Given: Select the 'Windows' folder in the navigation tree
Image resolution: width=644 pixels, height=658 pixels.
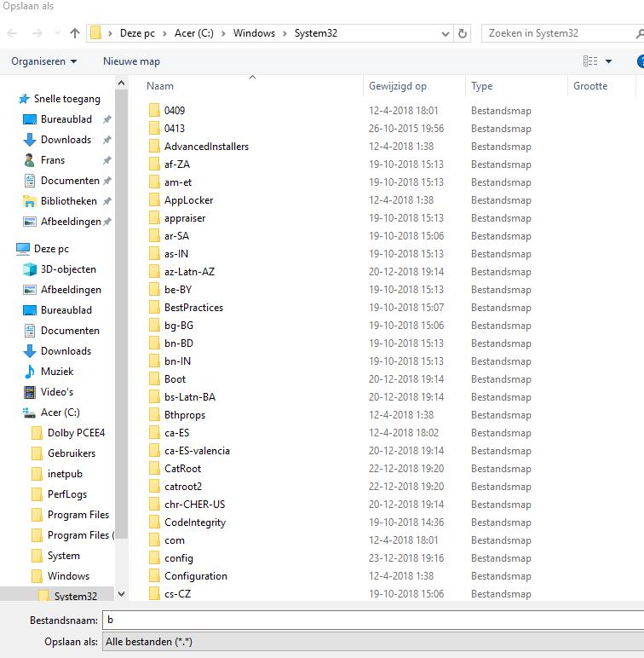Looking at the screenshot, I should pyautogui.click(x=68, y=576).
